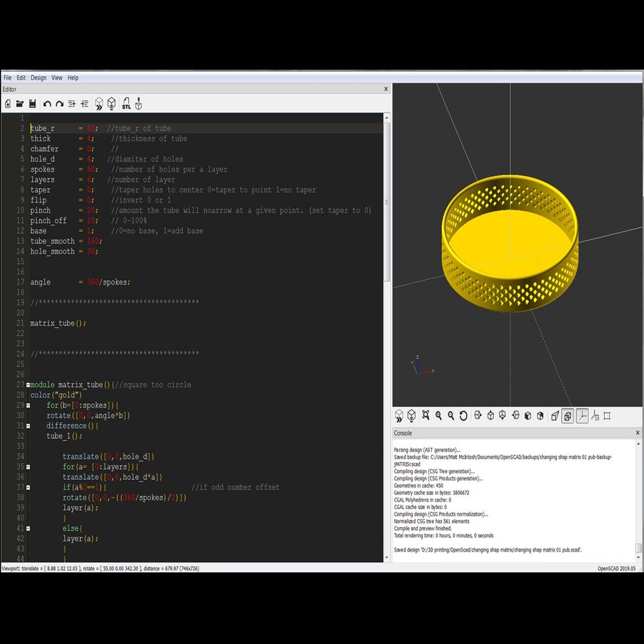The image size is (644, 644).
Task: Zoom in on the 3D viewport
Action: (x=438, y=416)
